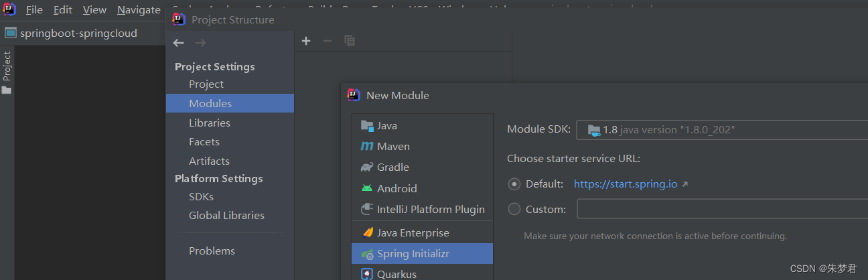Select the Maven module type label

(393, 146)
